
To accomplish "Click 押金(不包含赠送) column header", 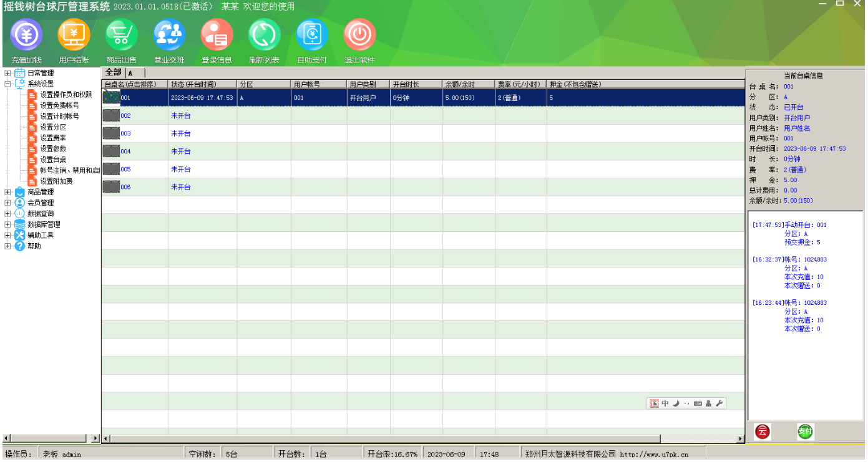I will pyautogui.click(x=646, y=84).
